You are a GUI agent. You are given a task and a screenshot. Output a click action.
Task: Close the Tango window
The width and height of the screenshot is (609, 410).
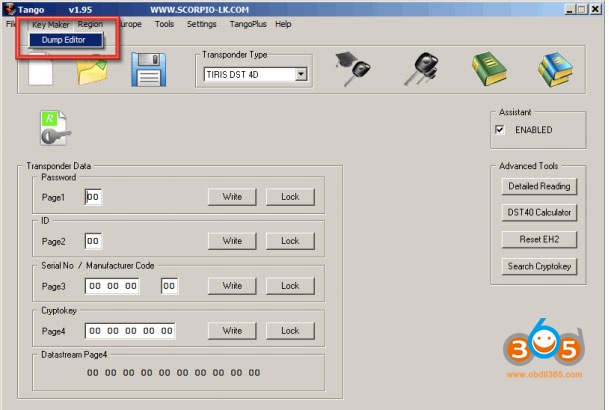tap(595, 9)
